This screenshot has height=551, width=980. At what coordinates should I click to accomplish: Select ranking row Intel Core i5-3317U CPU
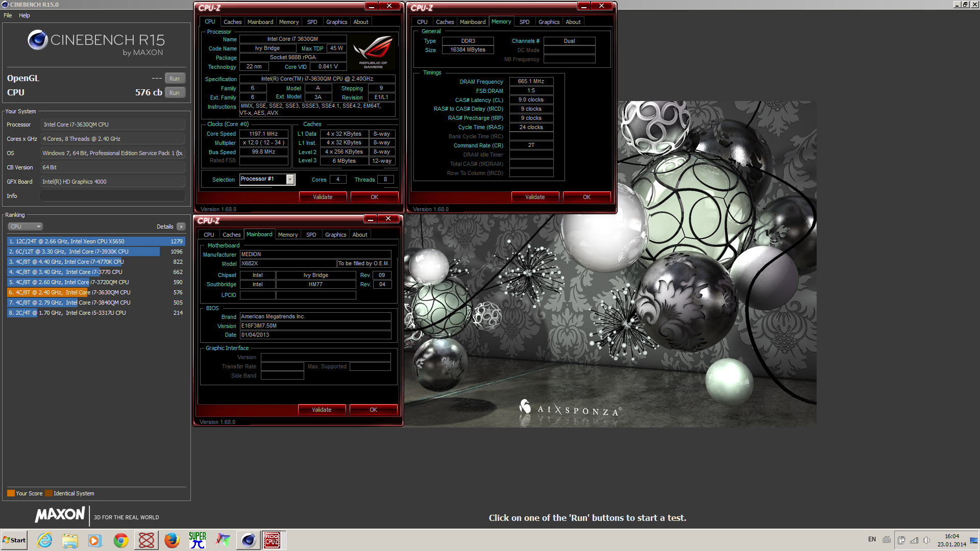[x=96, y=313]
